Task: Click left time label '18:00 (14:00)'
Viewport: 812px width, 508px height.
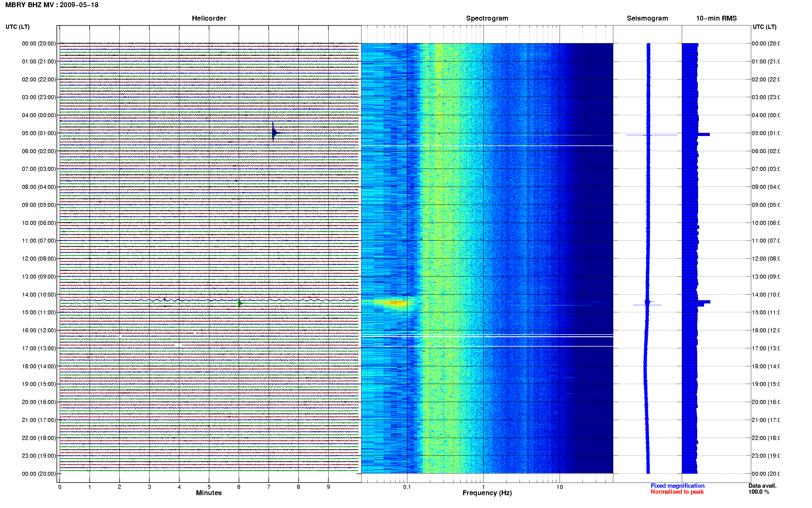Action: 39,366
